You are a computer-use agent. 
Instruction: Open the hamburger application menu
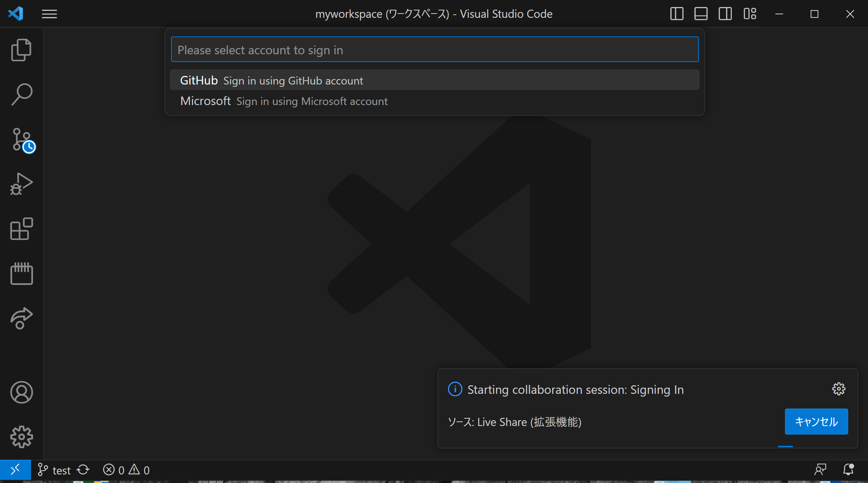pyautogui.click(x=49, y=14)
